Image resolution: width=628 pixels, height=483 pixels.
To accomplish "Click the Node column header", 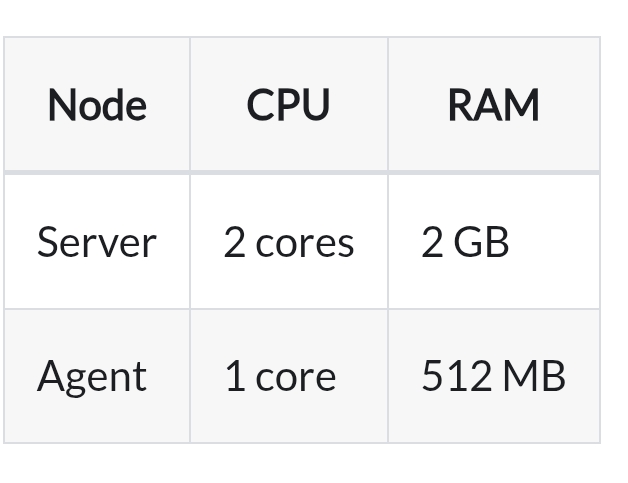I will [97, 105].
